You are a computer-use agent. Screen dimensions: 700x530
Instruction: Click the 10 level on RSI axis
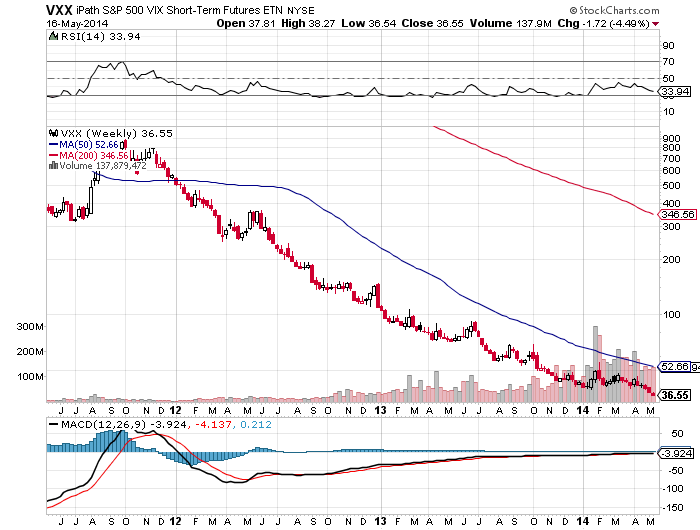click(x=669, y=111)
